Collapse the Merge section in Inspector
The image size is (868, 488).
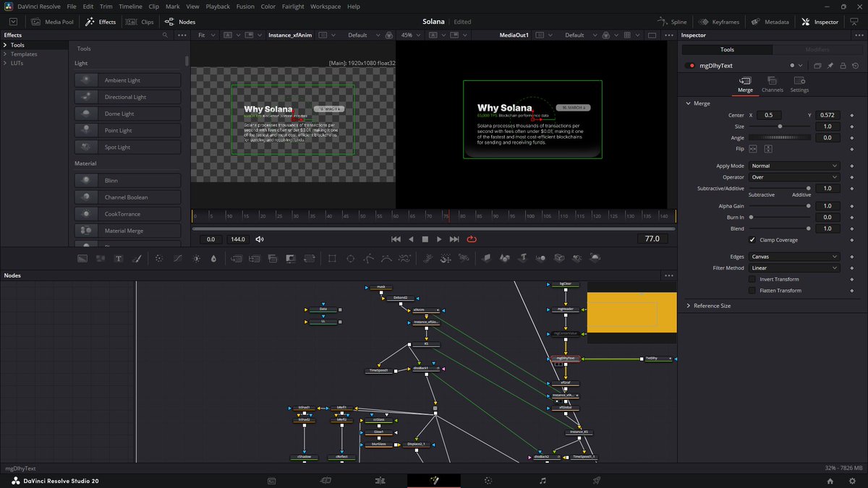click(688, 103)
